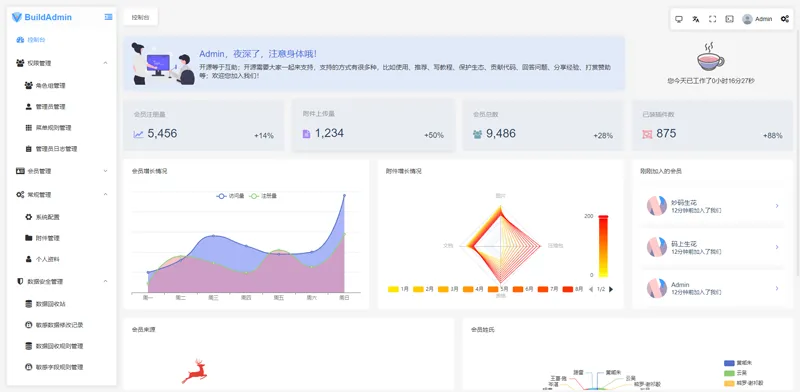Open the front site via monitor icon

[x=679, y=19]
